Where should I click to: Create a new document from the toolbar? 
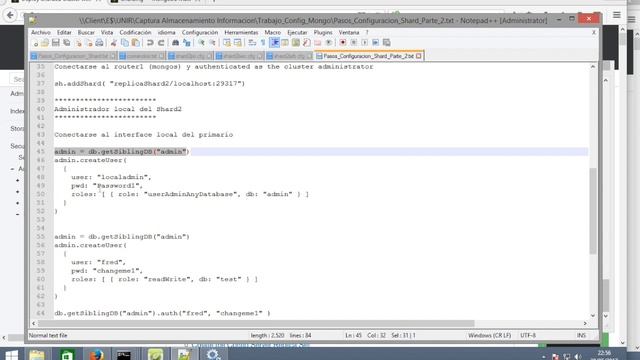pyautogui.click(x=36, y=43)
